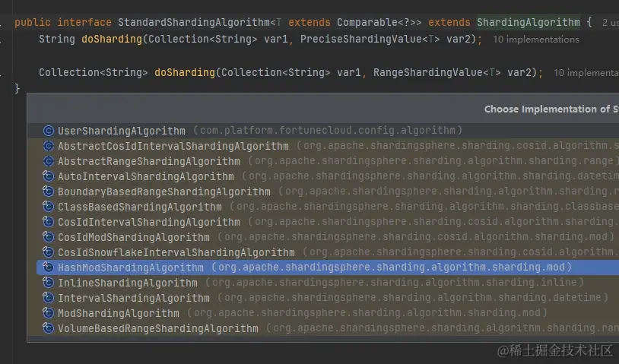This screenshot has height=364, width=619.
Task: Click the icon beside BoundaryBasedRangeShardingAlgorithm
Action: (x=48, y=191)
